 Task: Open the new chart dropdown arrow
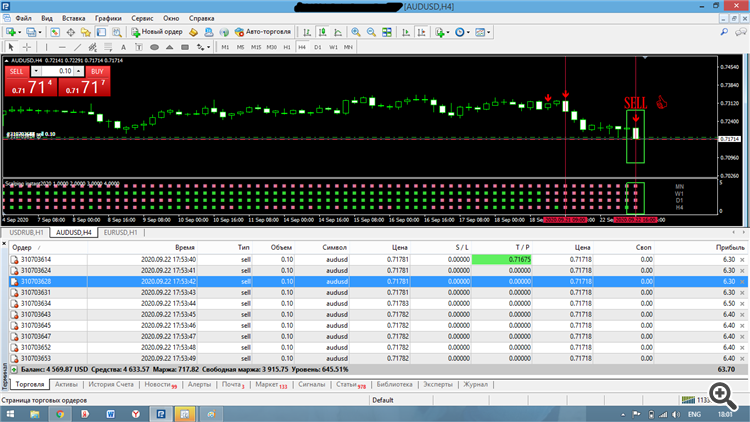(18, 32)
